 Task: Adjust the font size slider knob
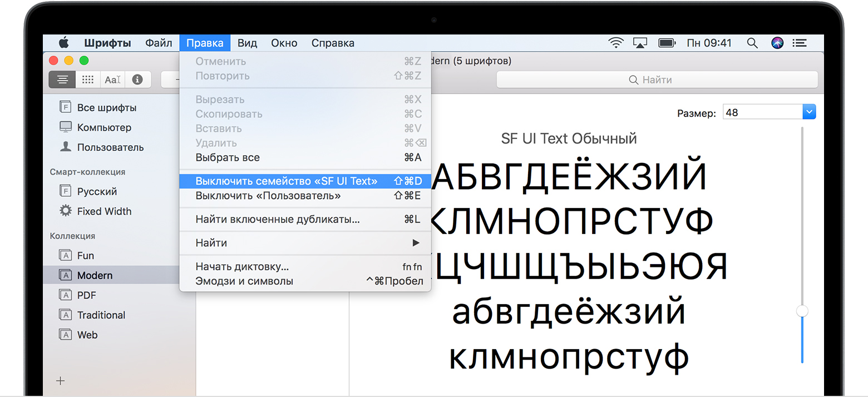802,311
